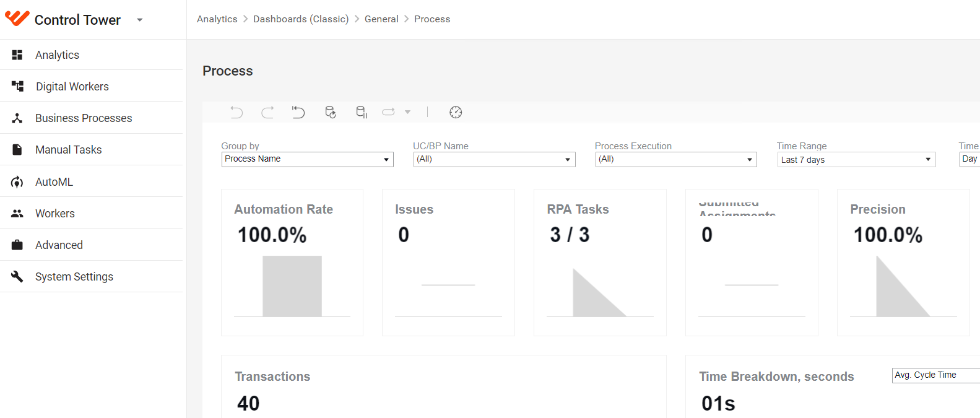Open the data details gauge icon

click(x=456, y=112)
